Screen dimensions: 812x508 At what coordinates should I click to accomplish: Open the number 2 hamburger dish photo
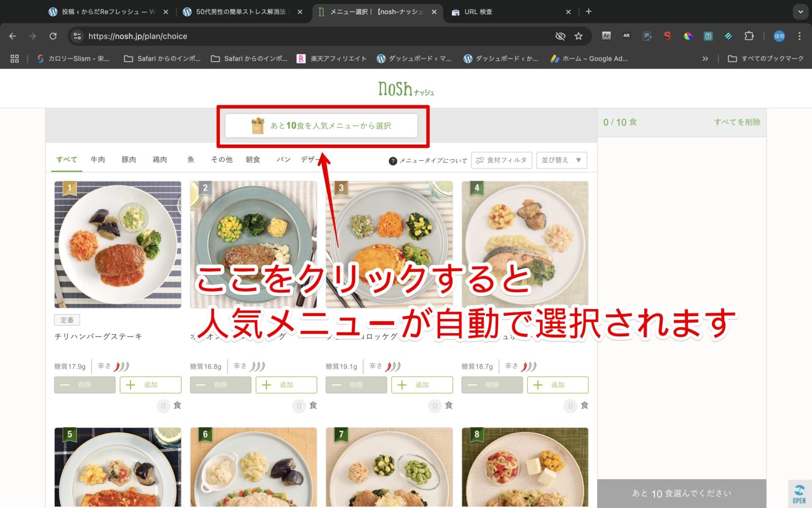[253, 244]
